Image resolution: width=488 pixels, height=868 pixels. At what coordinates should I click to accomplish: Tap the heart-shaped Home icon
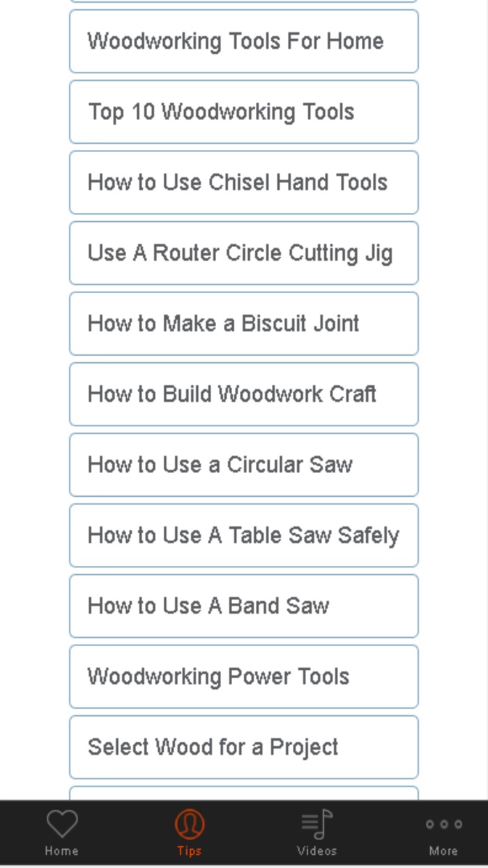(61, 824)
